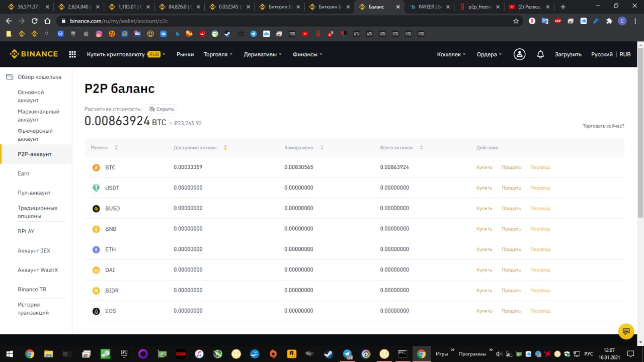Viewport: 644px width, 362px height.
Task: Sort by Доступные активы column
Action: [x=200, y=148]
